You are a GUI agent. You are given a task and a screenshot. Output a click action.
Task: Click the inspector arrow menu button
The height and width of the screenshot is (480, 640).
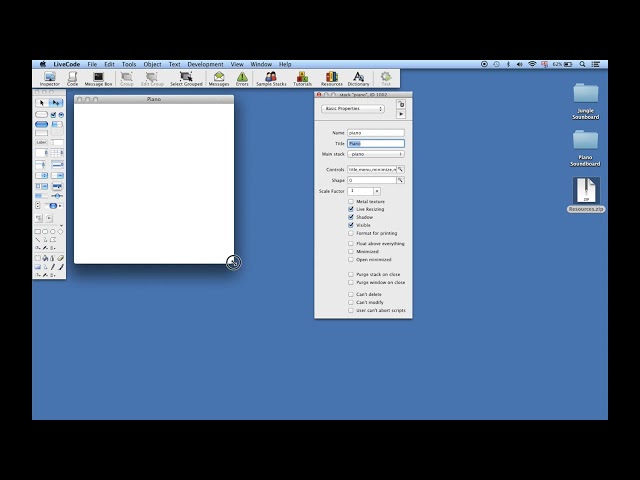click(401, 114)
